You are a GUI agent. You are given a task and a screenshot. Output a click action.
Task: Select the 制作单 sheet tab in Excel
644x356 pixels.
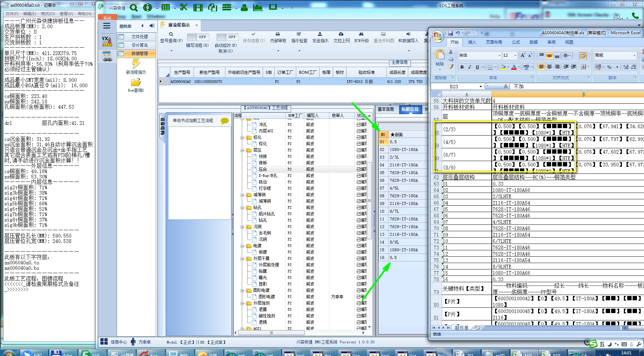(462, 328)
